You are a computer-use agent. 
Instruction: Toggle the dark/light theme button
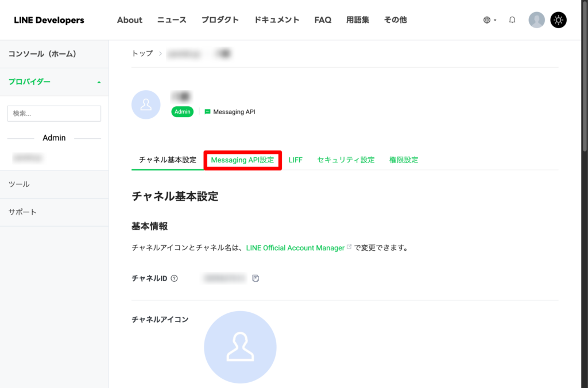pyautogui.click(x=558, y=20)
